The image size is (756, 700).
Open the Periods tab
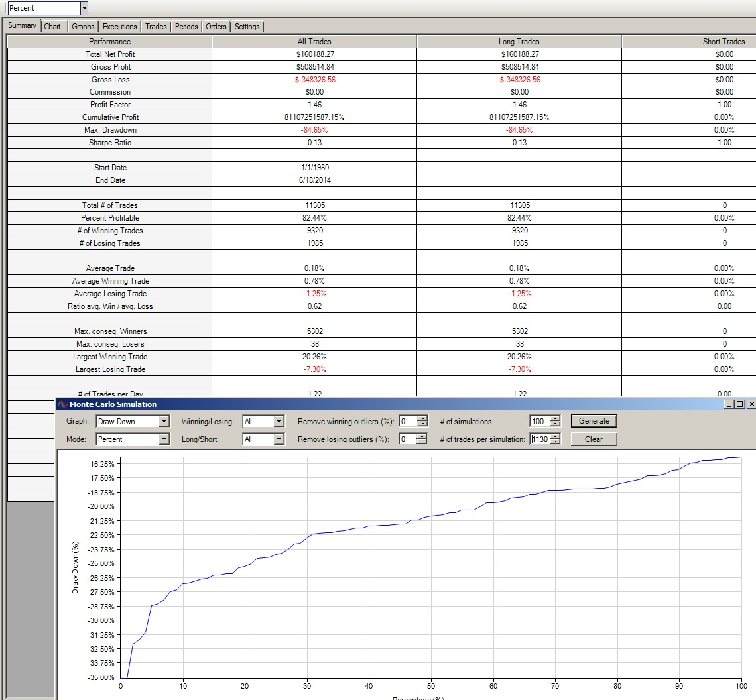click(186, 27)
